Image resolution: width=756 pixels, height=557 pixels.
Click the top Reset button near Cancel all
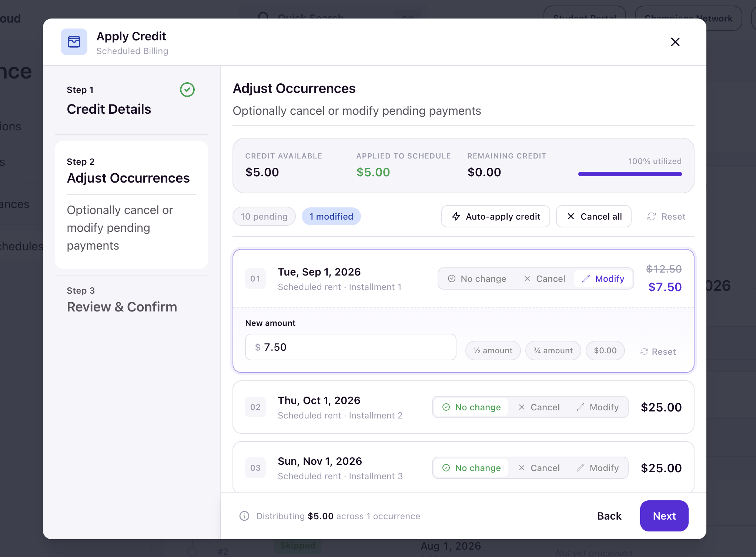666,216
